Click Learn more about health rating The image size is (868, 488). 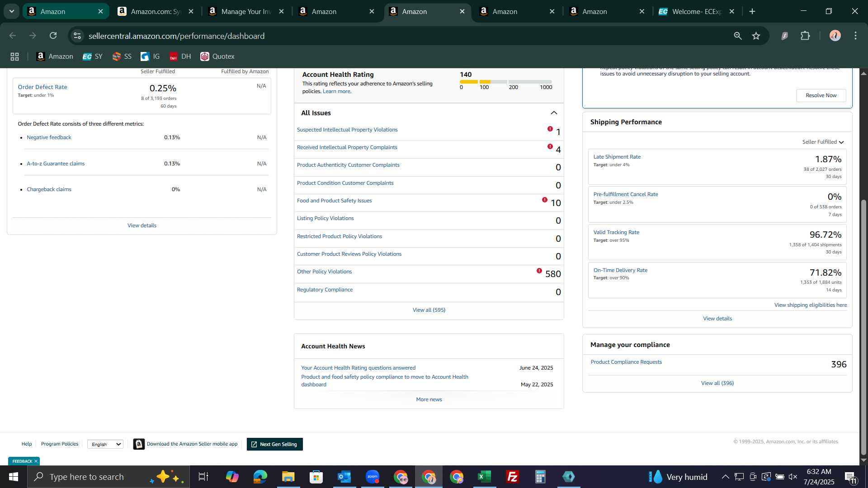(336, 91)
